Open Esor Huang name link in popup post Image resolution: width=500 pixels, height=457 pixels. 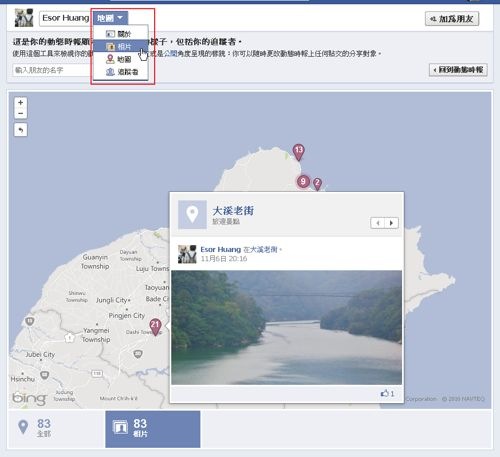220,249
